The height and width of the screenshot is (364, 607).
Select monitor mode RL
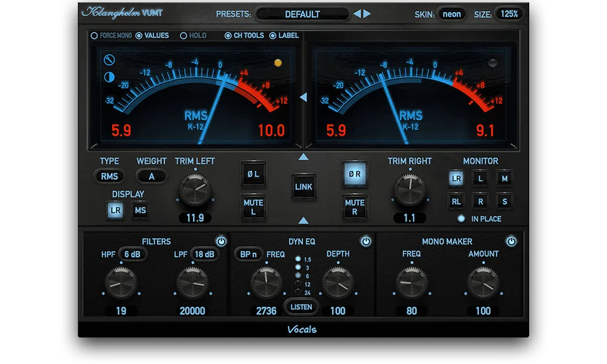[456, 201]
